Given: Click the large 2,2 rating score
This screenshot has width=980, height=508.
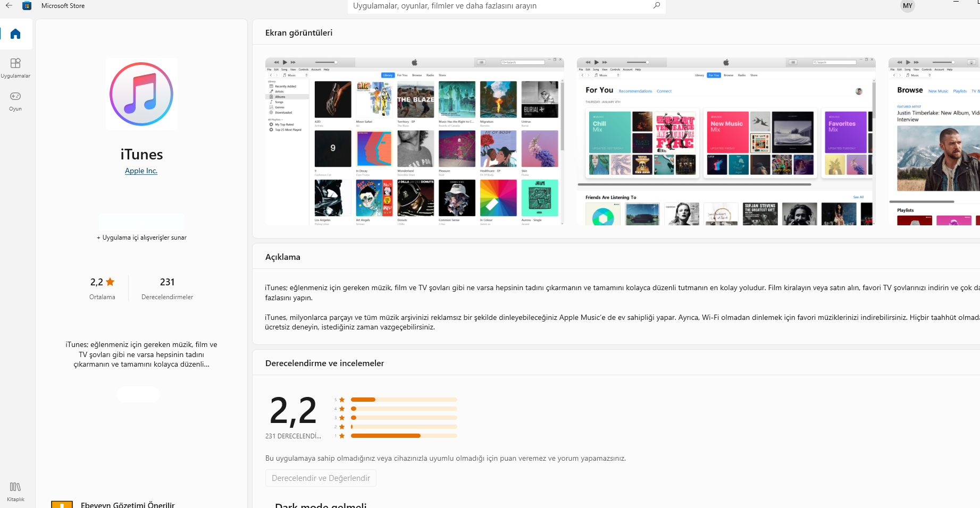Looking at the screenshot, I should coord(293,411).
